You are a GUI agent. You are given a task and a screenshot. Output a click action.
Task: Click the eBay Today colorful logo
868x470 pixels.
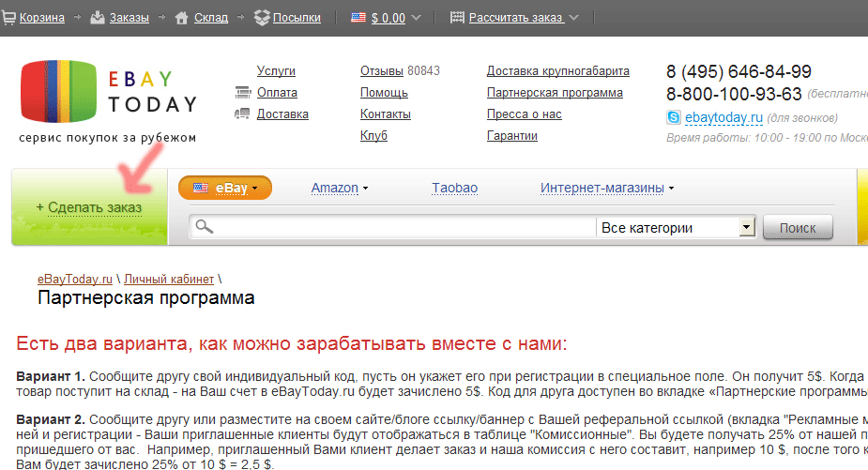coord(59,91)
